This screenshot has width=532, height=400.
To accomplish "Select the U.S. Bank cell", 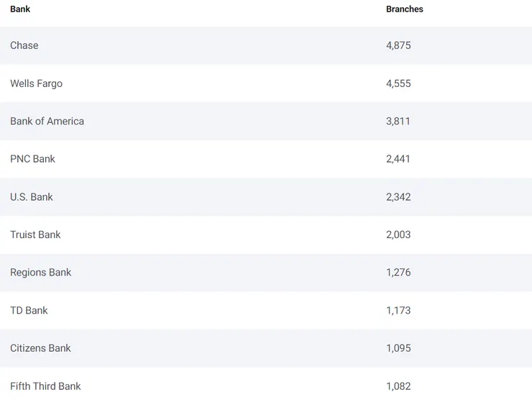I will click(32, 197).
